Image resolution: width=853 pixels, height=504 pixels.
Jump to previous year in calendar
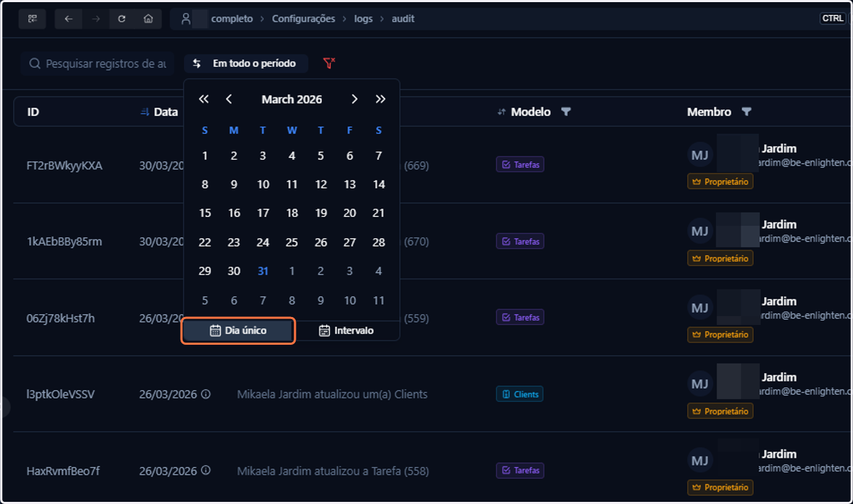click(204, 100)
